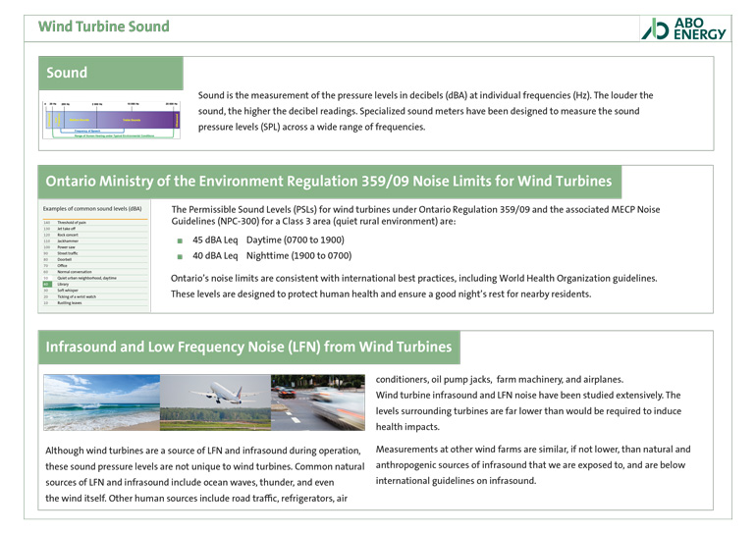Click the Permissible Sound Levels paragraph
Image resolution: width=756 pixels, height=534 pixels.
coord(414,216)
